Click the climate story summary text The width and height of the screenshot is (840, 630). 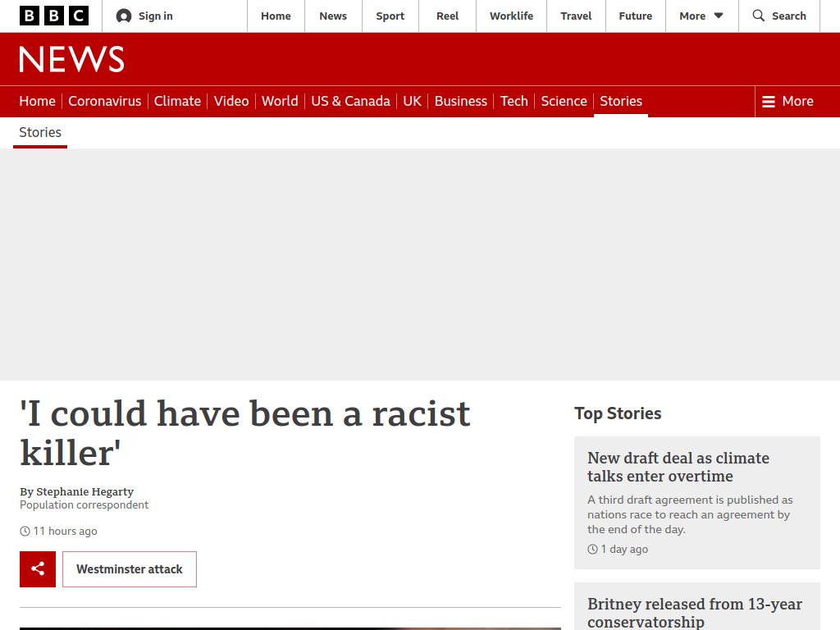tap(690, 514)
